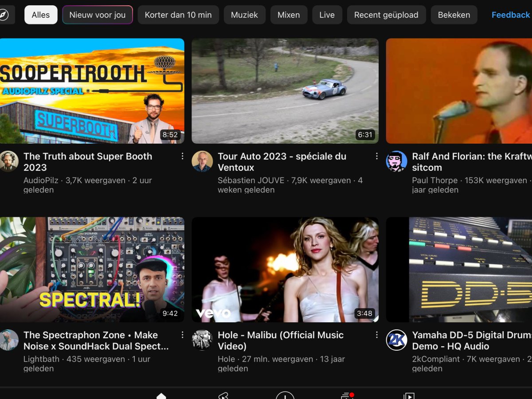Click Hole 27 mln. weergaven text
The image size is (532, 399).
[x=281, y=364]
